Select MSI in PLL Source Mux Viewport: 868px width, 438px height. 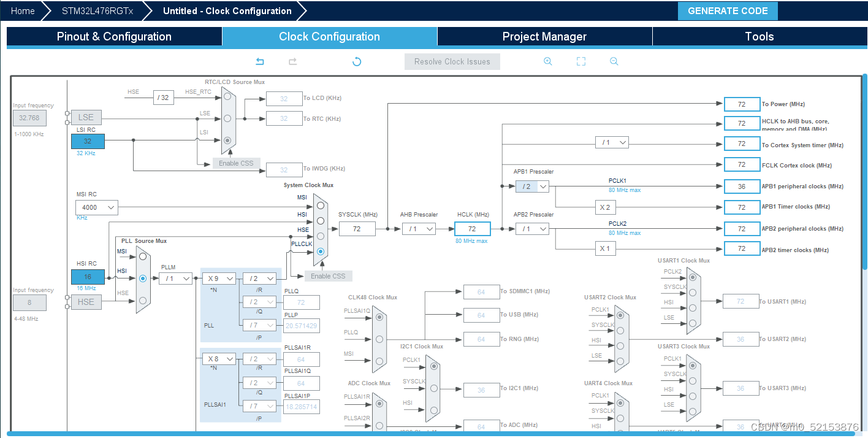tap(143, 256)
